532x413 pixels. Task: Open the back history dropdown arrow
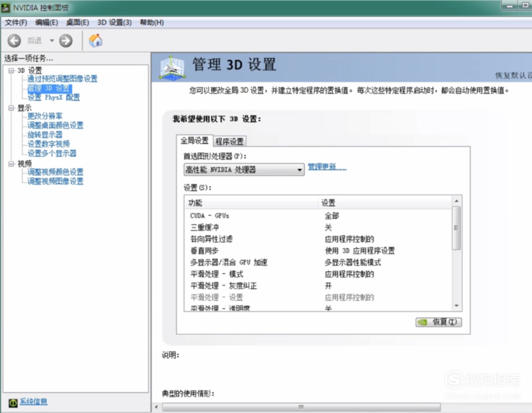click(52, 41)
